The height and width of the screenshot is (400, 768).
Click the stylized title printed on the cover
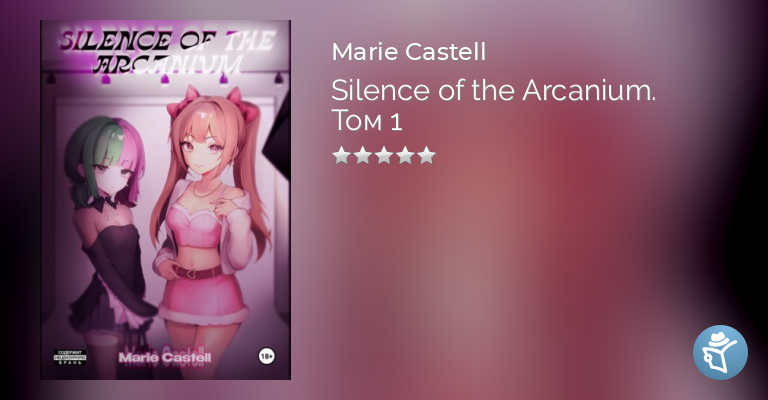[167, 51]
